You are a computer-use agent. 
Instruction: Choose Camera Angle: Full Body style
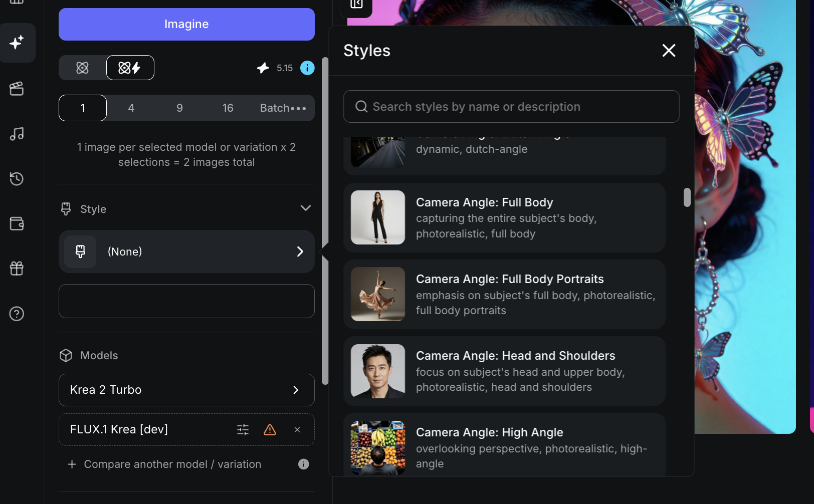[504, 217]
